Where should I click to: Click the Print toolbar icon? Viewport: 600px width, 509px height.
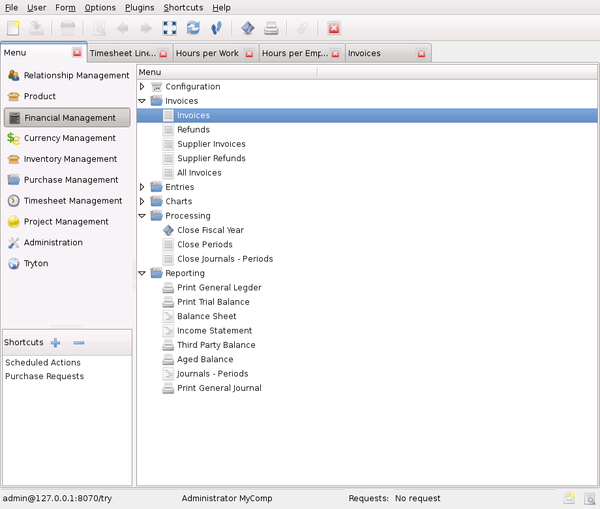click(x=271, y=28)
